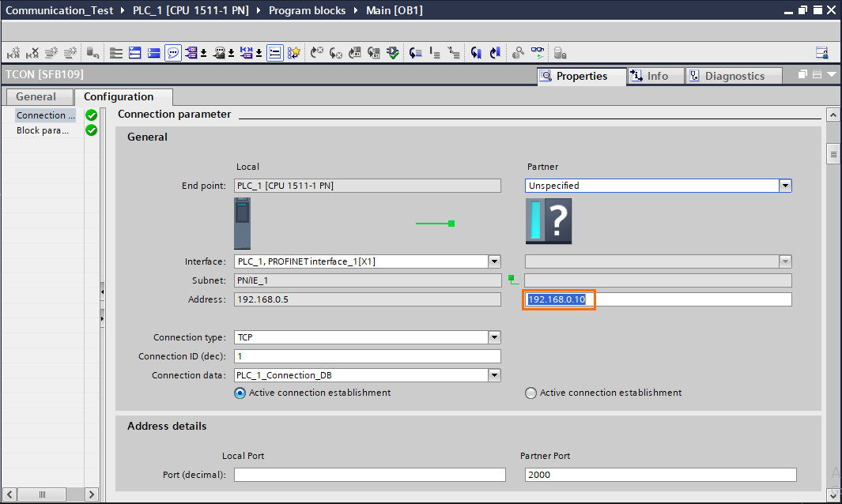Select Partner Active connection establishment

click(x=530, y=393)
